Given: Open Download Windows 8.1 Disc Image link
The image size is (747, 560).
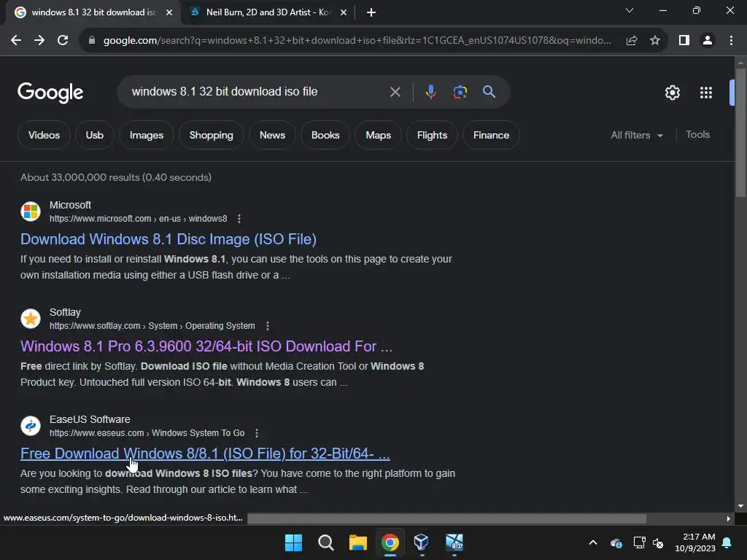Looking at the screenshot, I should pyautogui.click(x=169, y=239).
